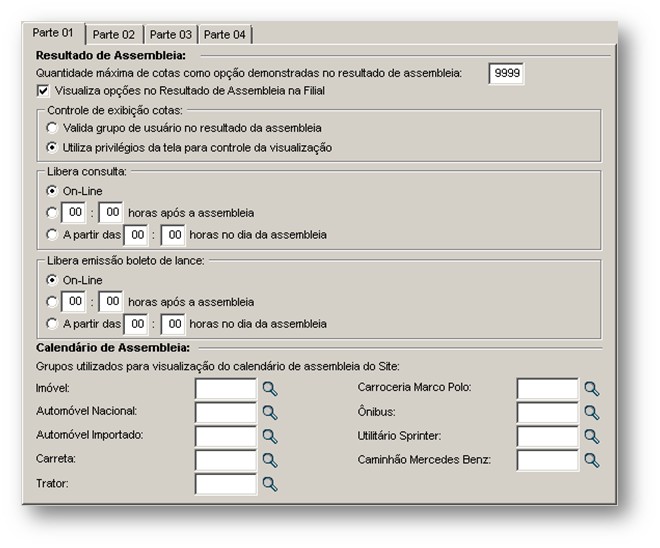Select horas após a assembleia radio in Libera emissão boleto
The width and height of the screenshot is (660, 548).
[52, 302]
